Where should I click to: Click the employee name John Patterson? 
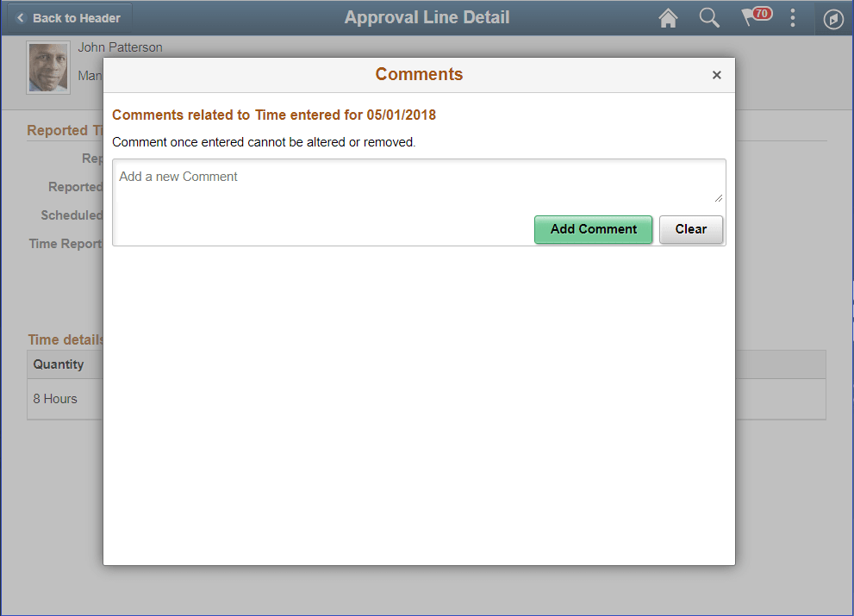pos(120,47)
